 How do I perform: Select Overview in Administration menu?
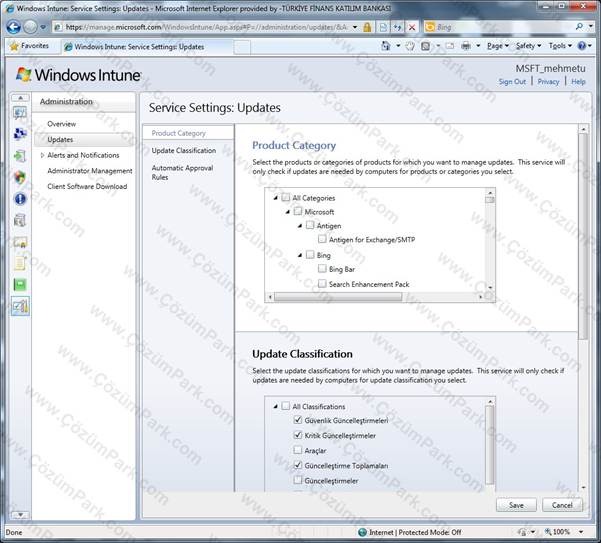pos(61,124)
